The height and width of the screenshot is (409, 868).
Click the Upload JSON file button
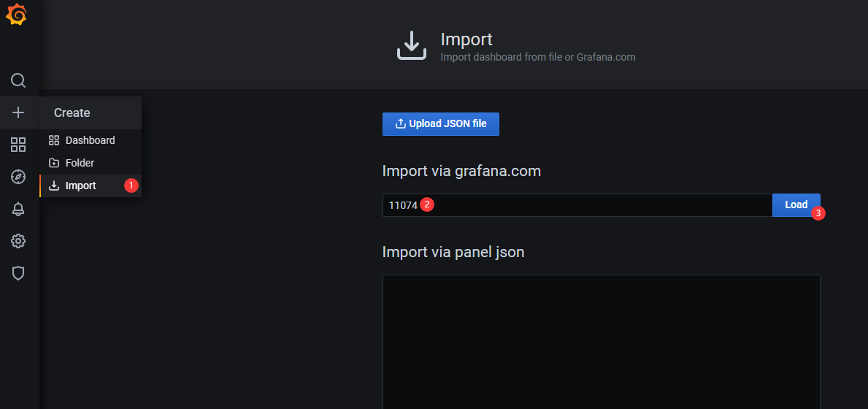pyautogui.click(x=440, y=124)
